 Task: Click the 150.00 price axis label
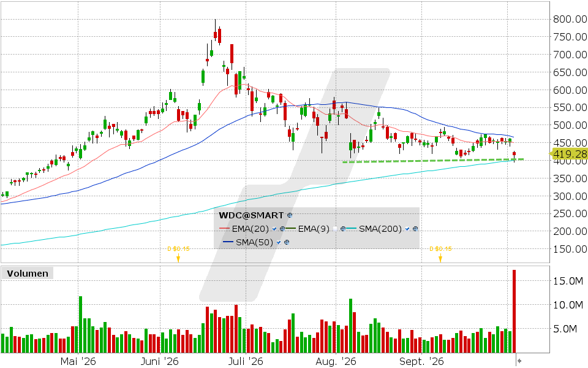pos(570,249)
